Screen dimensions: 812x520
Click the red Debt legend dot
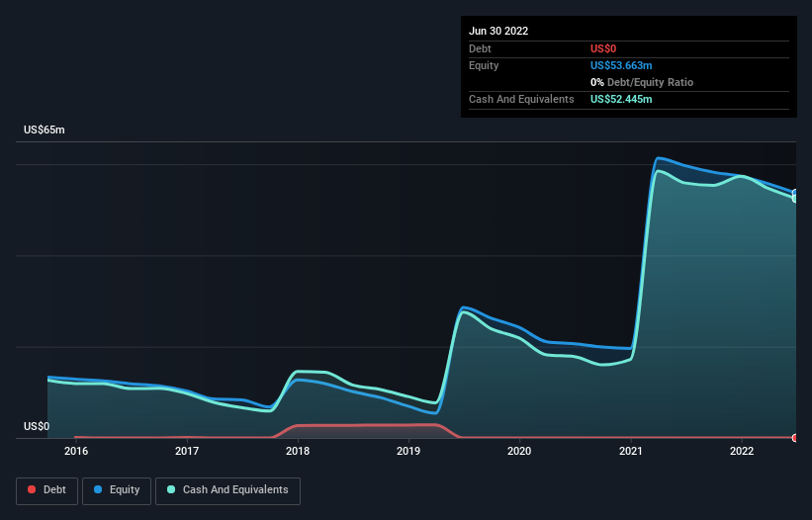[x=32, y=489]
